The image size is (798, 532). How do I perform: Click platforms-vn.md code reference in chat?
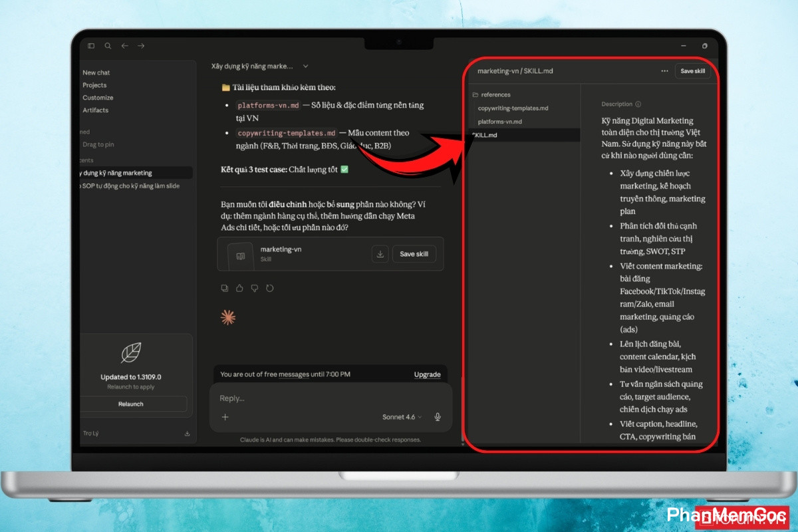(269, 105)
